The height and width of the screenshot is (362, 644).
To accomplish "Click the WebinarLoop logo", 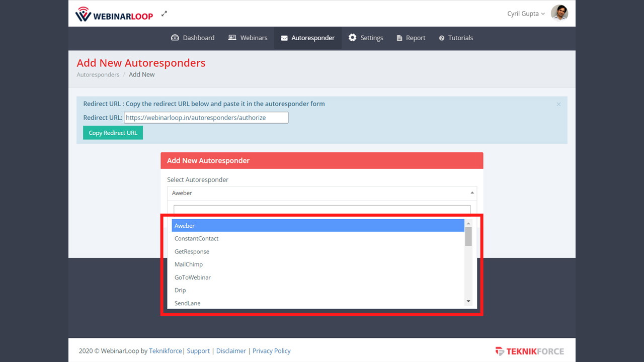I will pyautogui.click(x=114, y=14).
